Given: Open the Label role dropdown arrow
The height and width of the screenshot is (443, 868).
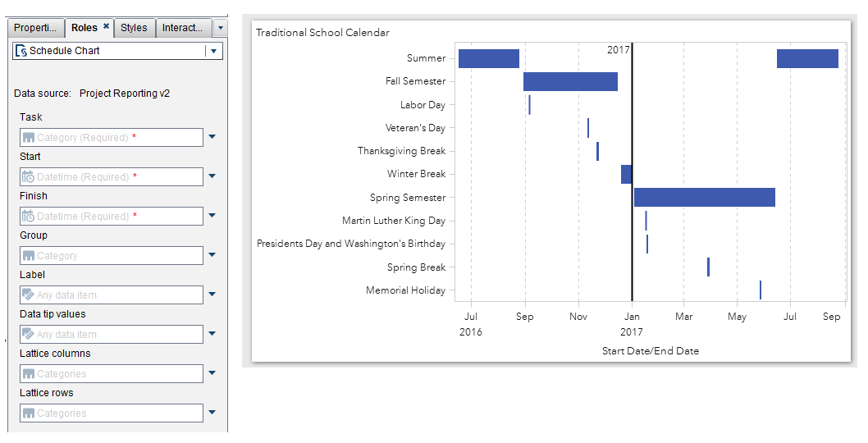Looking at the screenshot, I should point(212,295).
